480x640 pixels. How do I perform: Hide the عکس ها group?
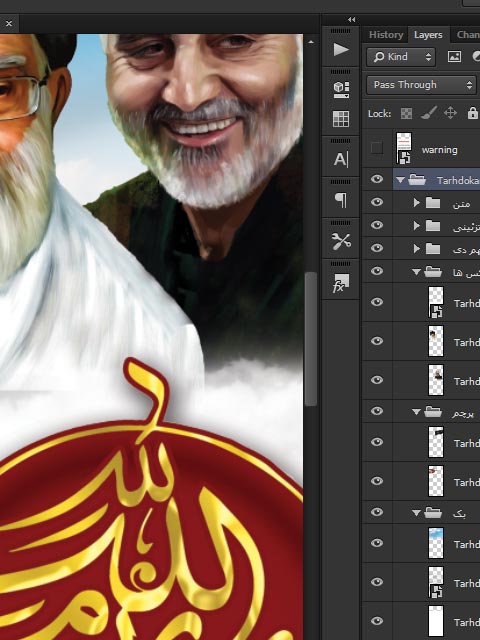377,271
